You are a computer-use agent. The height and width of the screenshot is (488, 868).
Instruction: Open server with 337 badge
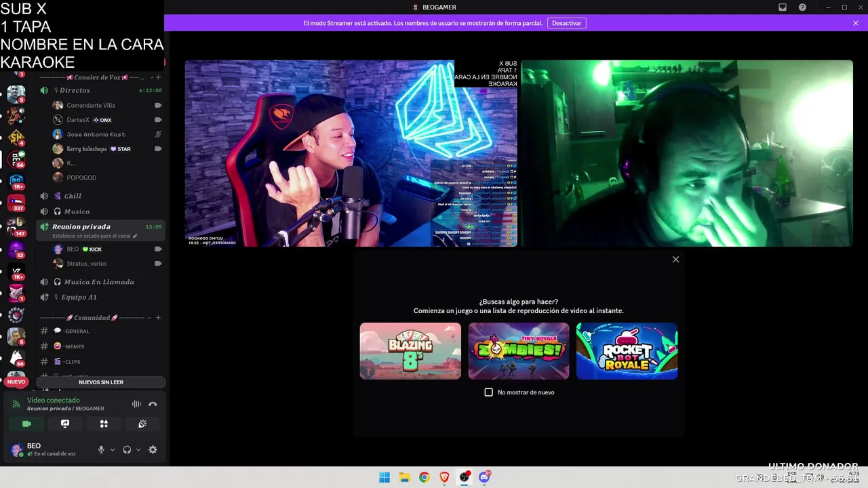(16, 203)
